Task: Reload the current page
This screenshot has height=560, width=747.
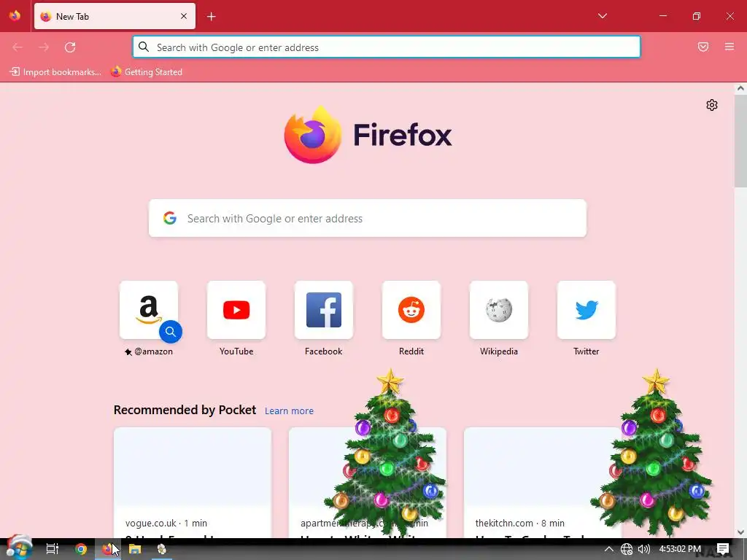Action: click(x=70, y=47)
